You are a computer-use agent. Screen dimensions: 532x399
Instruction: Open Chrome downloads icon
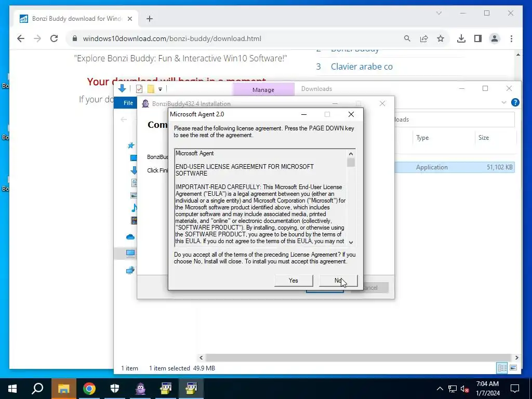461,38
